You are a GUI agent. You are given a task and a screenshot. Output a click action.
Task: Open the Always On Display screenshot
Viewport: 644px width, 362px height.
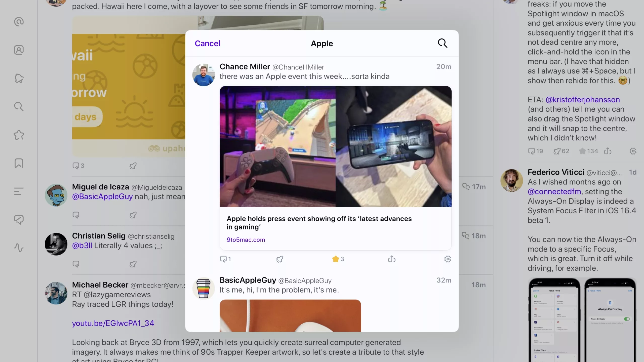click(x=610, y=320)
